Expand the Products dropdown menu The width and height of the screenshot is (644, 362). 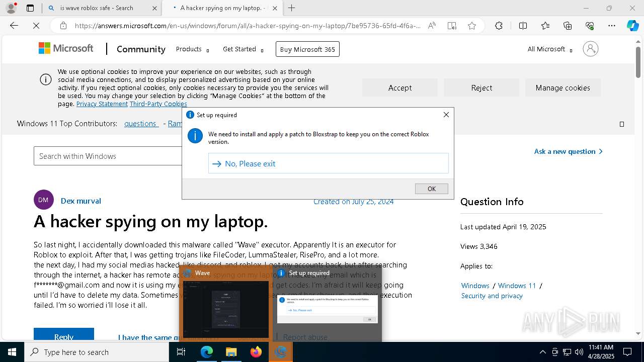tap(192, 49)
